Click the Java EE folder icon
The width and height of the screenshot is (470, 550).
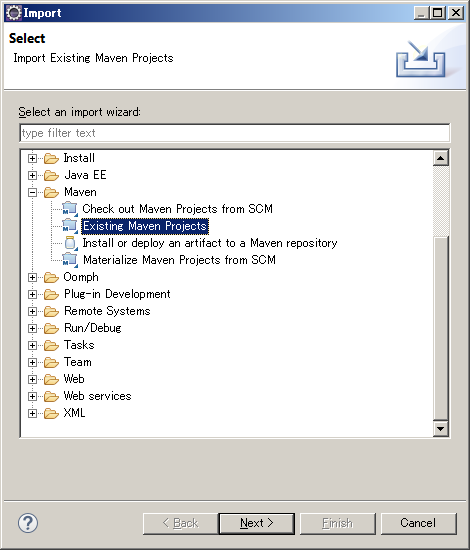(51, 175)
